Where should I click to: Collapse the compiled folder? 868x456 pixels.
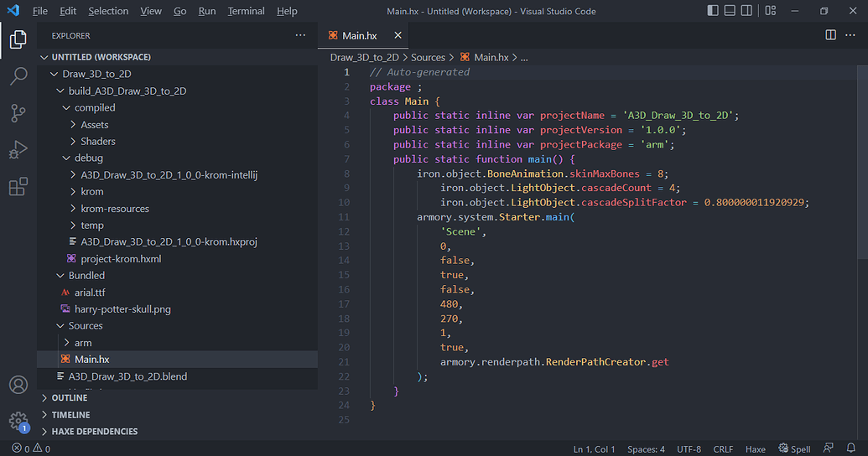click(177, 107)
